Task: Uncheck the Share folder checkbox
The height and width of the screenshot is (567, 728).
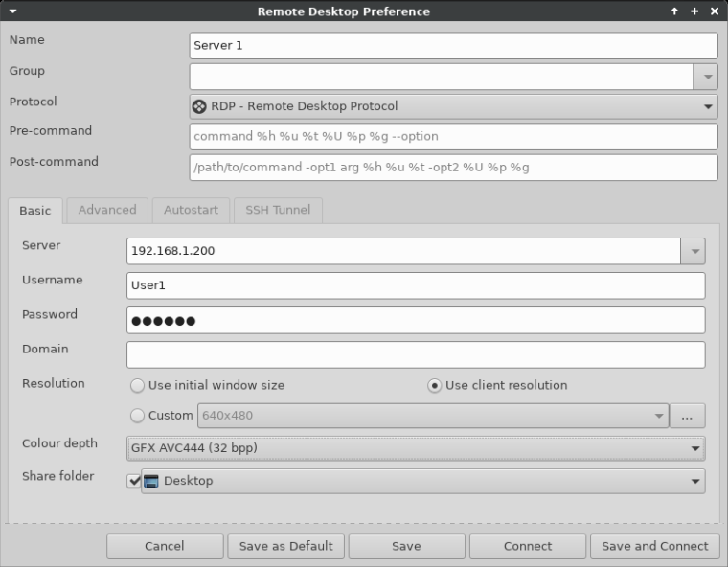Action: point(133,481)
